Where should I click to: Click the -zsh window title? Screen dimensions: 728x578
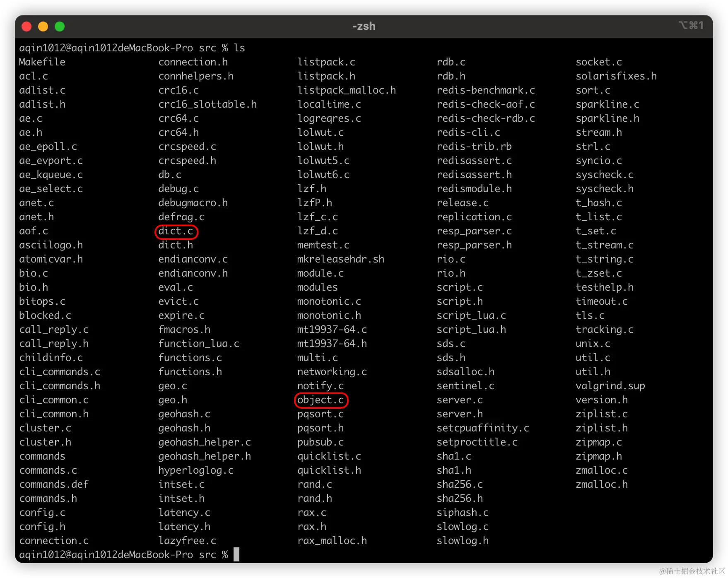pos(364,26)
